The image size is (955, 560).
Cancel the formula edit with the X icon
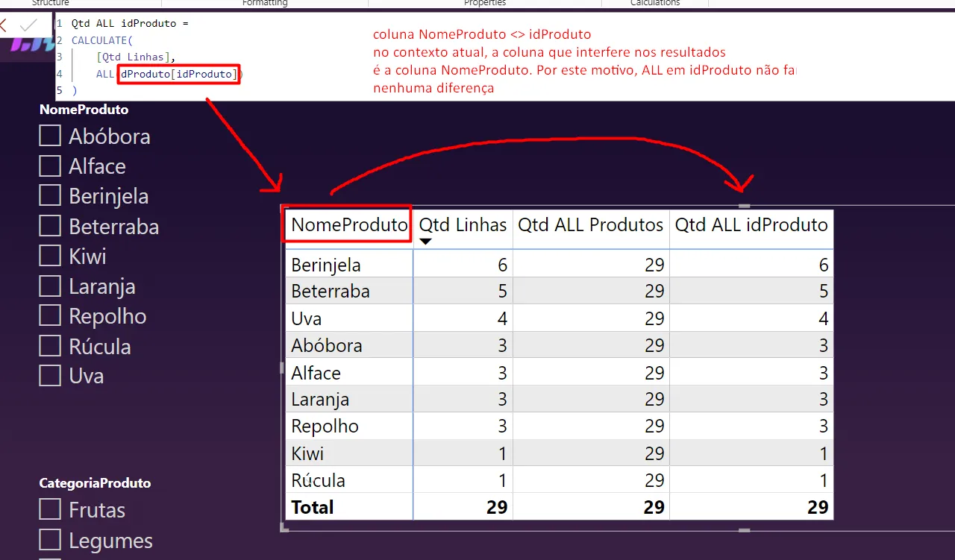(4, 25)
